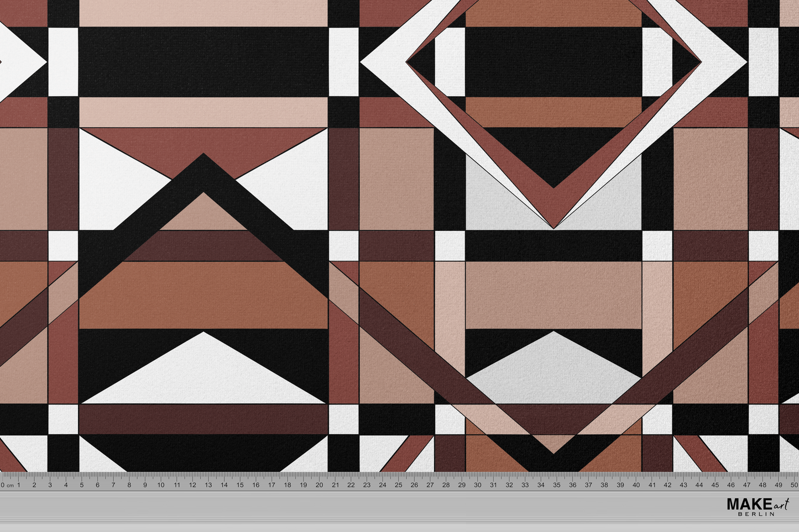
Task: Click the '0 cm' label on the ruler
Action: [7, 485]
